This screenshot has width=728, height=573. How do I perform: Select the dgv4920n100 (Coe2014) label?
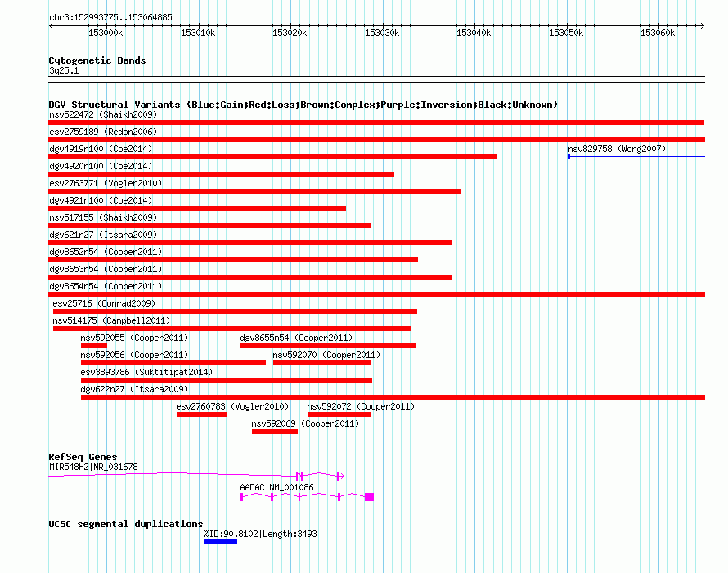[x=101, y=166]
